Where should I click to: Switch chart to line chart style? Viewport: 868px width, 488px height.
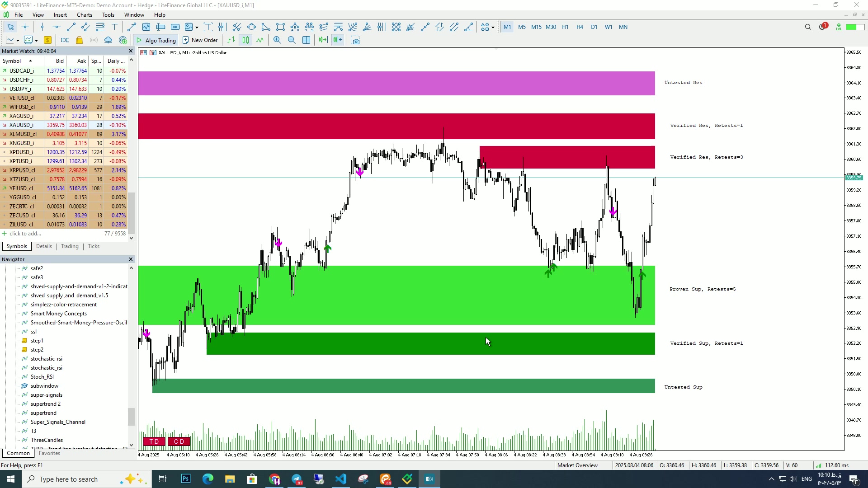pyautogui.click(x=260, y=40)
